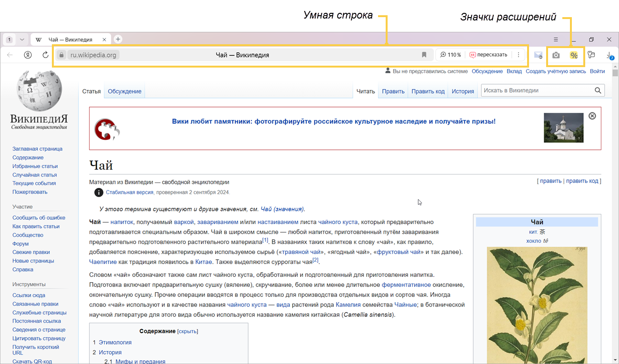Bookmark this page in the address bar
Screen dimensions: 619x364
click(424, 55)
